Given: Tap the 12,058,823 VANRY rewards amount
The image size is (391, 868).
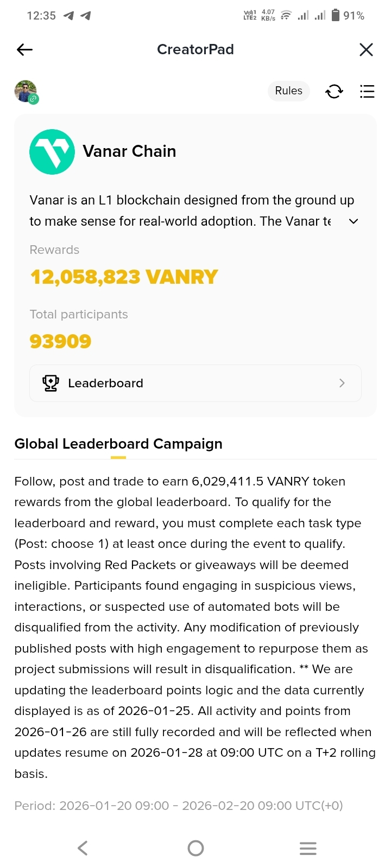Looking at the screenshot, I should [124, 277].
